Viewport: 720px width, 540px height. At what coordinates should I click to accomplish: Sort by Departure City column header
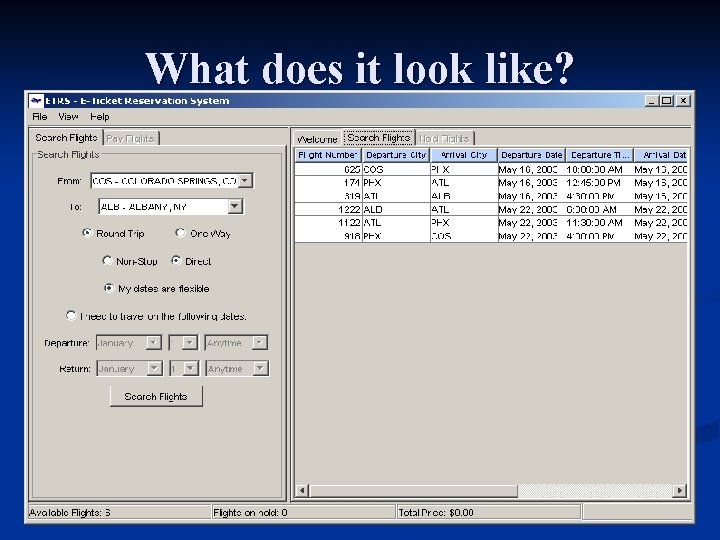tap(396, 155)
